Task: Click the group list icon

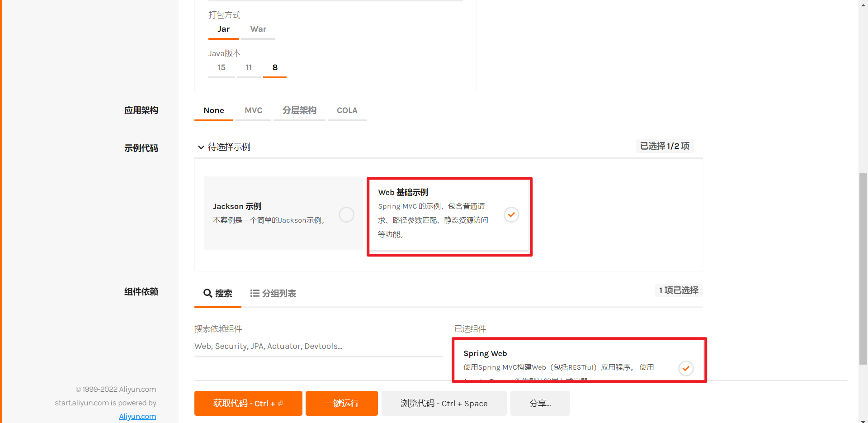Action: (x=255, y=293)
